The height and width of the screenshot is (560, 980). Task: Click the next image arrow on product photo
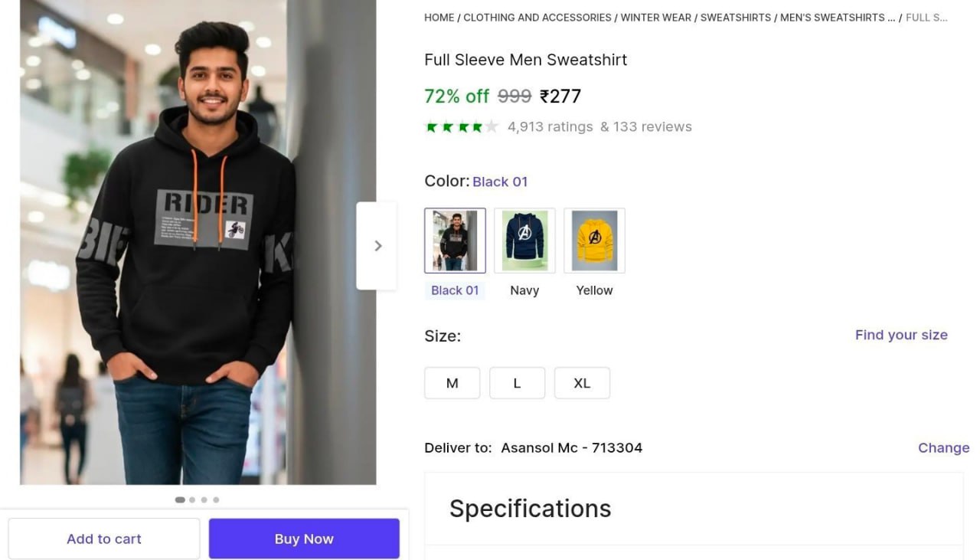pyautogui.click(x=377, y=245)
